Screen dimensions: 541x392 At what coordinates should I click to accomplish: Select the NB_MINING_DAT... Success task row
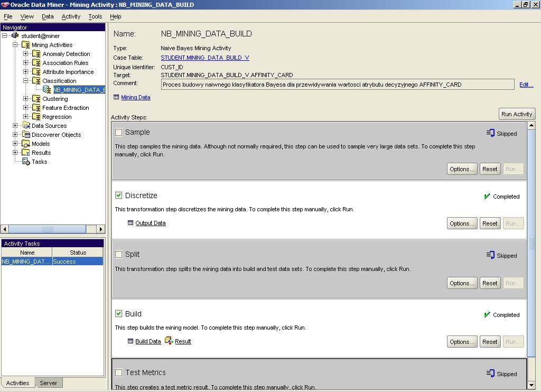(52, 261)
